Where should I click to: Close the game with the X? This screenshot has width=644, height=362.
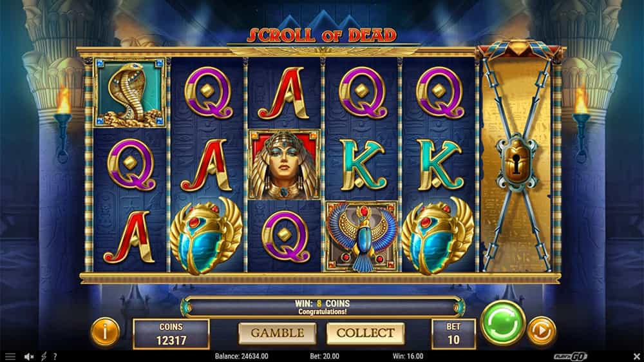(x=636, y=357)
